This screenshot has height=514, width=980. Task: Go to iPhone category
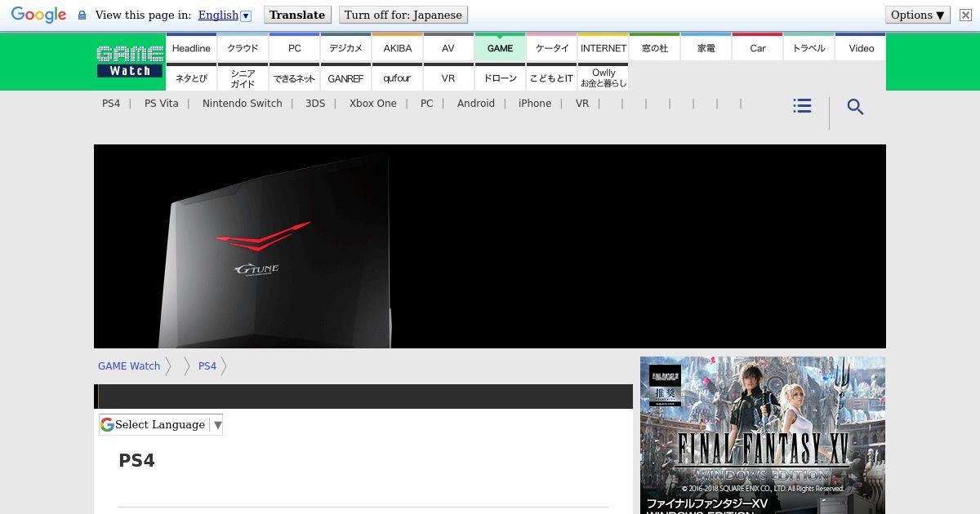pos(535,104)
